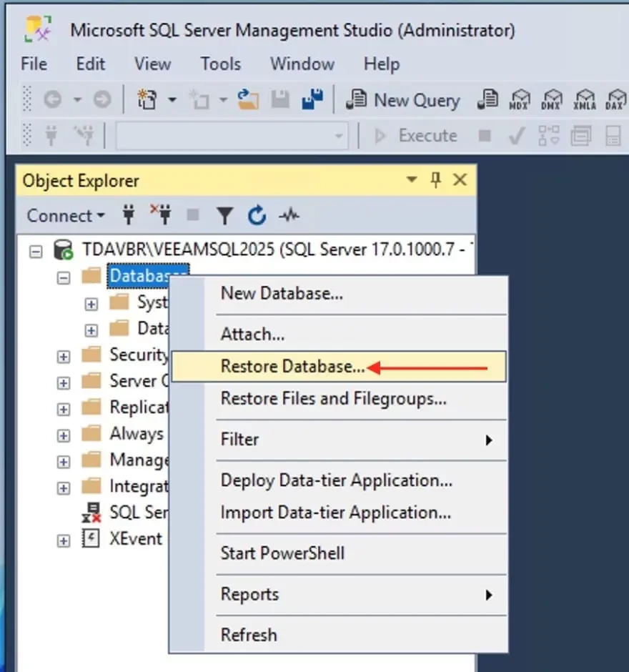Click the Display Estimated Execution Plan icon
The height and width of the screenshot is (672, 629).
[548, 135]
